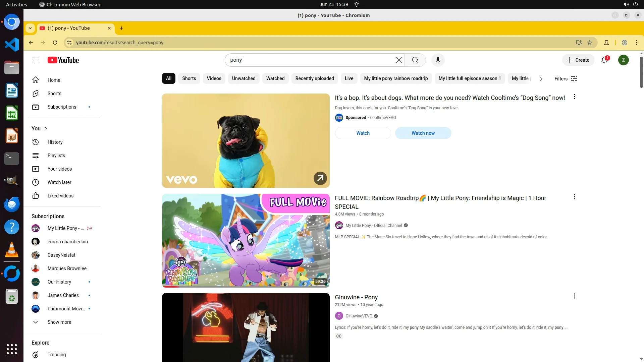
Task: Select the Live filter chip
Action: pos(349,78)
